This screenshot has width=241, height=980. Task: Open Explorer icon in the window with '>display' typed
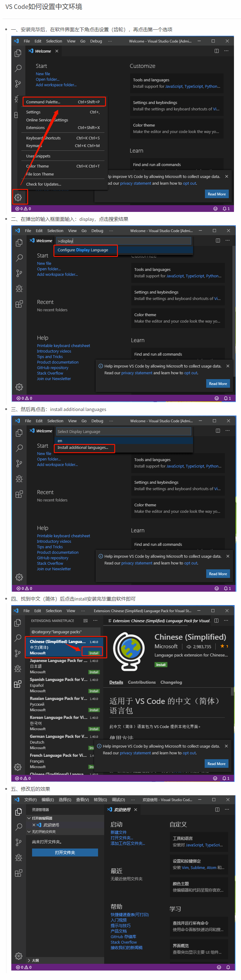click(19, 243)
